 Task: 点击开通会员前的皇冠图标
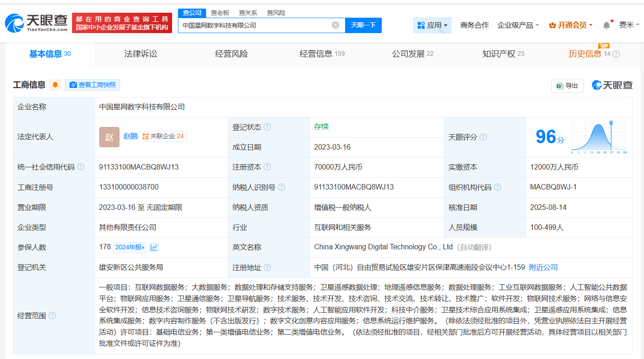click(553, 25)
